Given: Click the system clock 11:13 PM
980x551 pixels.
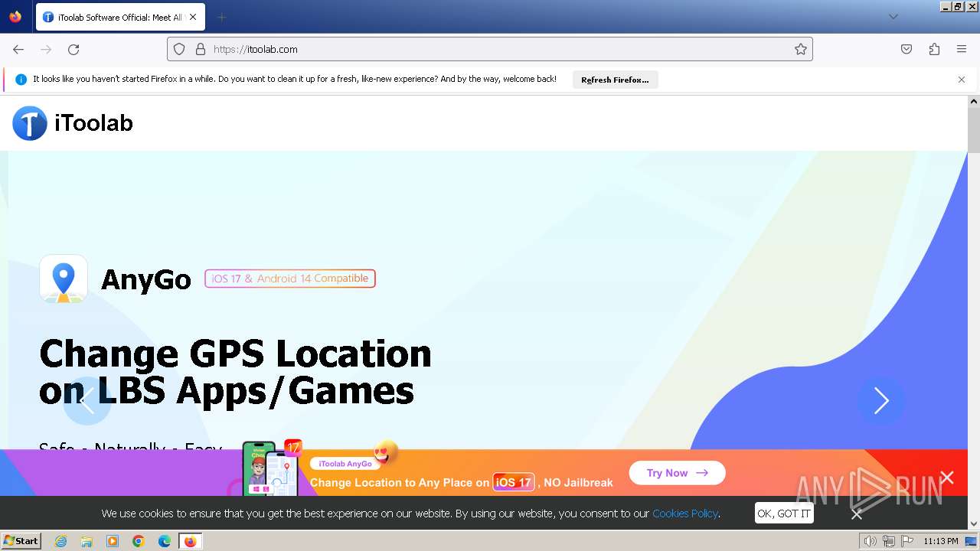Looking at the screenshot, I should tap(941, 541).
